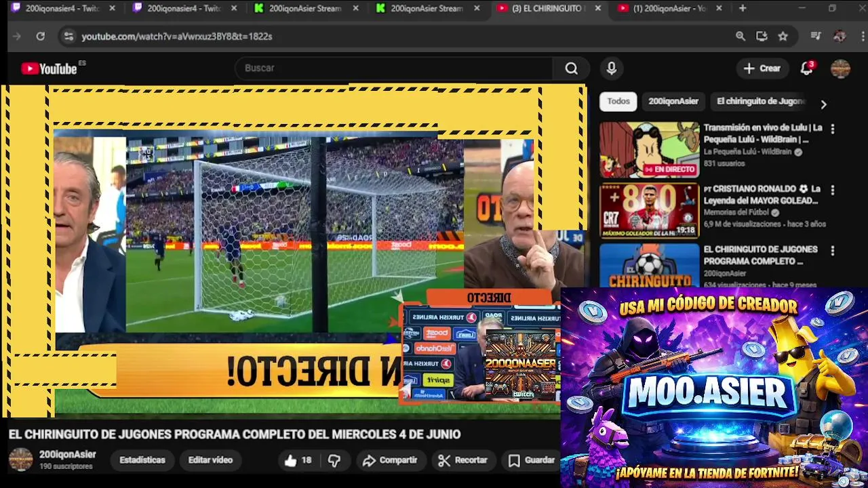Click the Crear button
The image size is (868, 488).
click(x=762, y=68)
